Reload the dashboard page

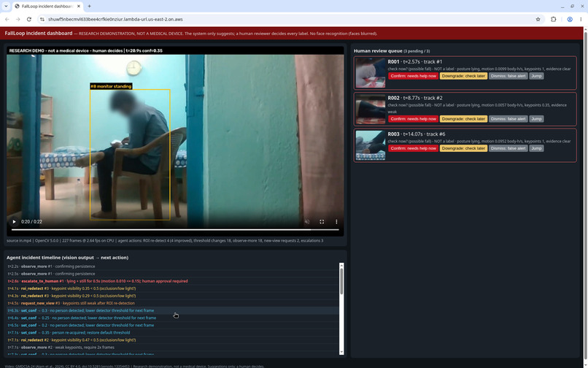click(x=29, y=19)
